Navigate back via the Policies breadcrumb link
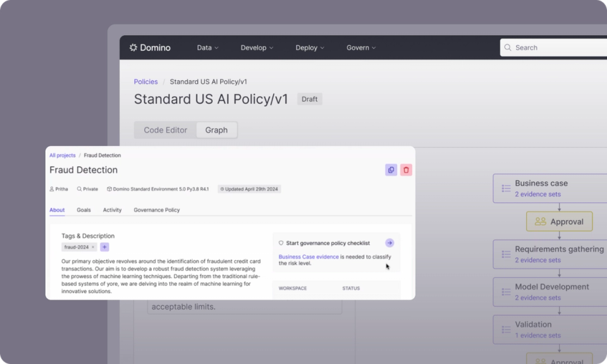607x364 pixels. (x=145, y=82)
